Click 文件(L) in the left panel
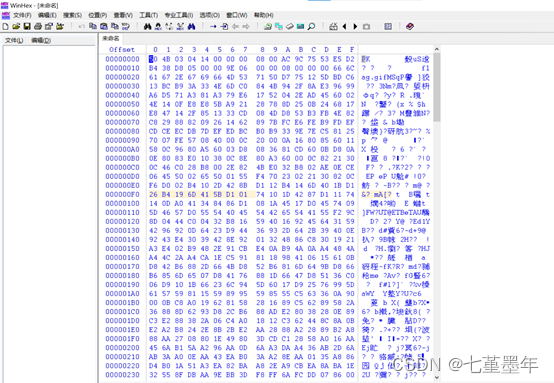This screenshot has height=383, width=554. point(14,41)
